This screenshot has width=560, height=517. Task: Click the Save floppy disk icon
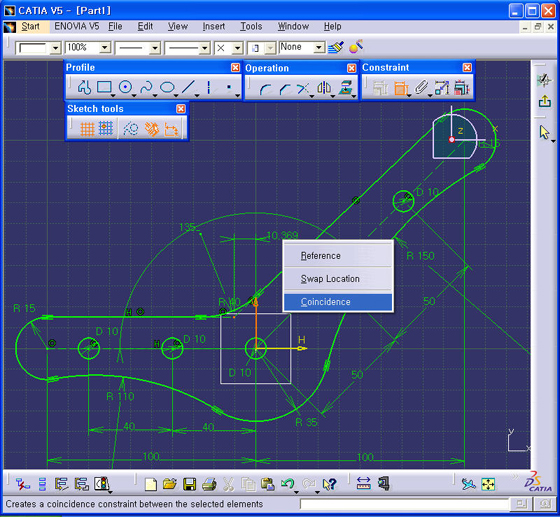coord(190,484)
